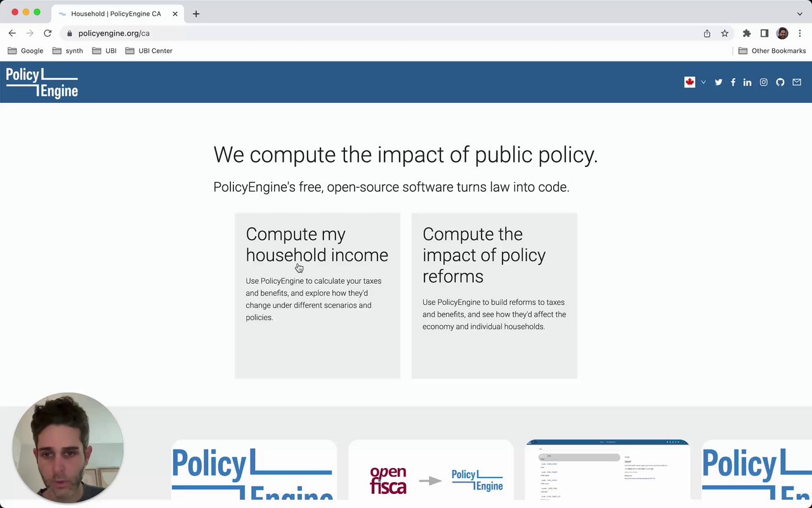Open Compute my household income card

click(317, 296)
